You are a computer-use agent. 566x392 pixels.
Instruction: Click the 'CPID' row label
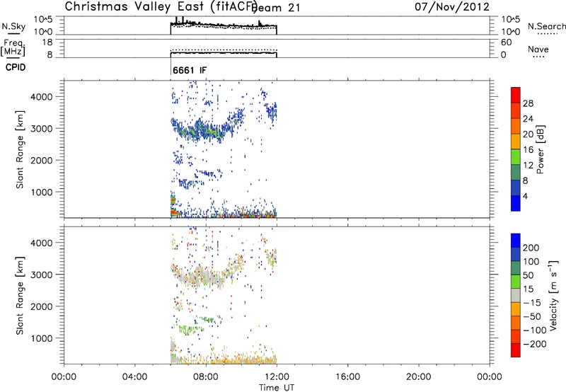click(16, 67)
